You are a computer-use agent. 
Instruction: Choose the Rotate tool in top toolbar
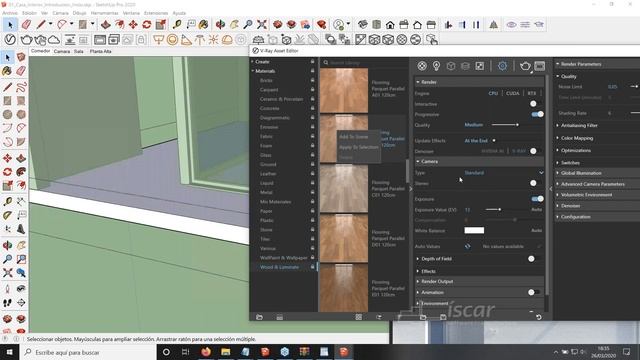[147, 24]
